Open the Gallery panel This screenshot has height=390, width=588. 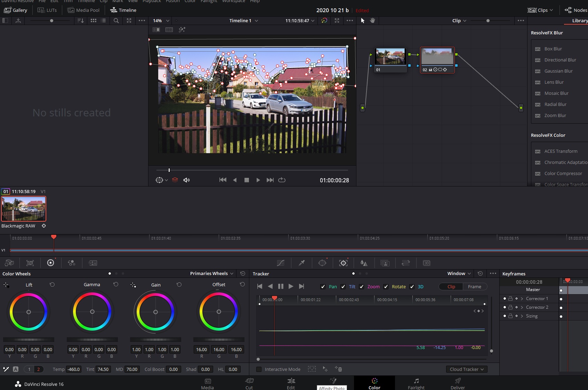pyautogui.click(x=16, y=10)
